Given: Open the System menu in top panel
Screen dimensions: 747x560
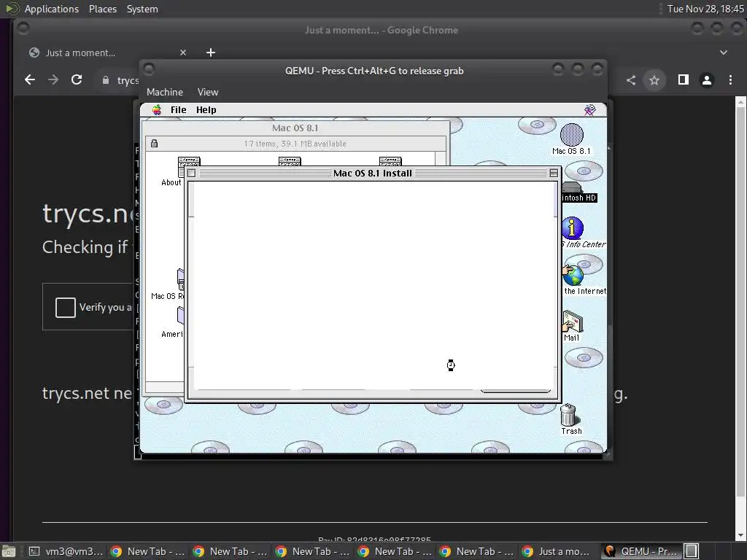Looking at the screenshot, I should 142,9.
